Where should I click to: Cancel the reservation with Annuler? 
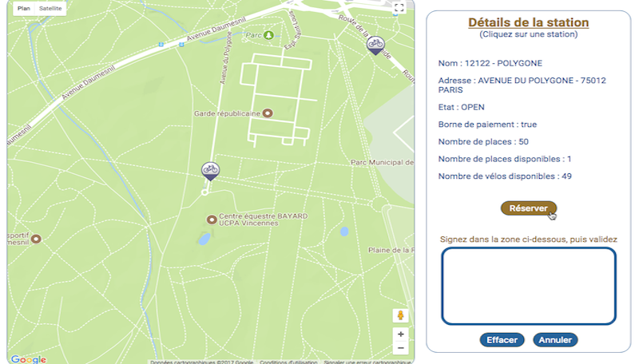[555, 340]
